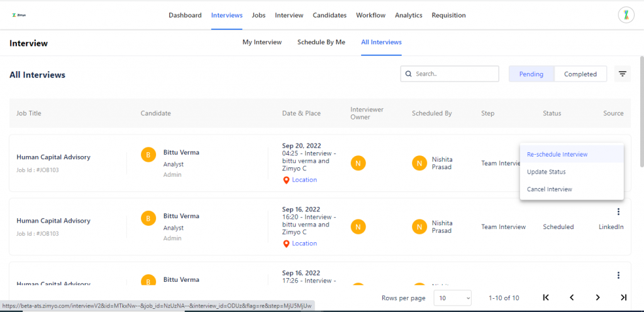Switch to the Schedule By Me tab

pyautogui.click(x=321, y=42)
